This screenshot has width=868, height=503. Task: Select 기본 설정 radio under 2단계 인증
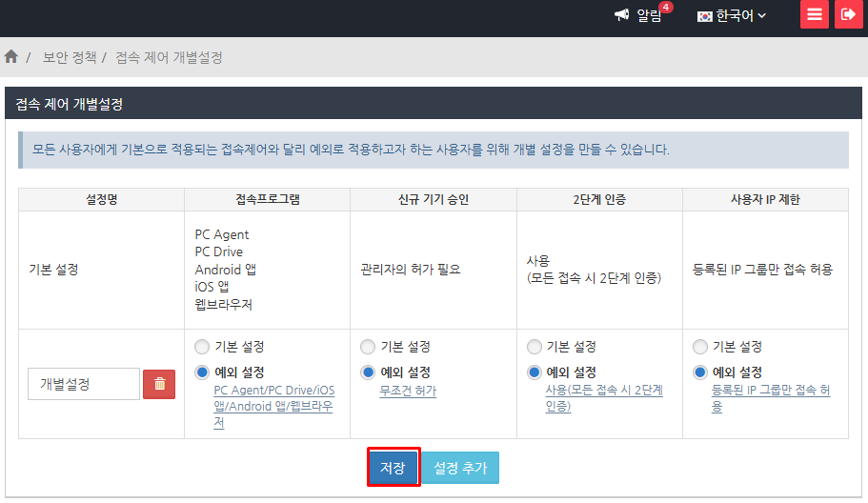[534, 347]
